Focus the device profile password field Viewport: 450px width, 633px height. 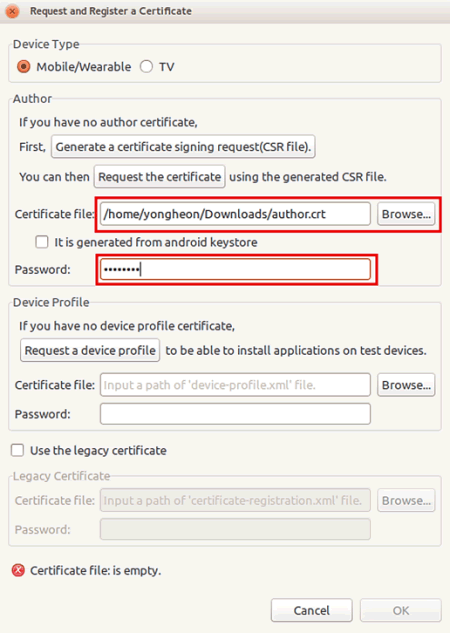tap(235, 414)
